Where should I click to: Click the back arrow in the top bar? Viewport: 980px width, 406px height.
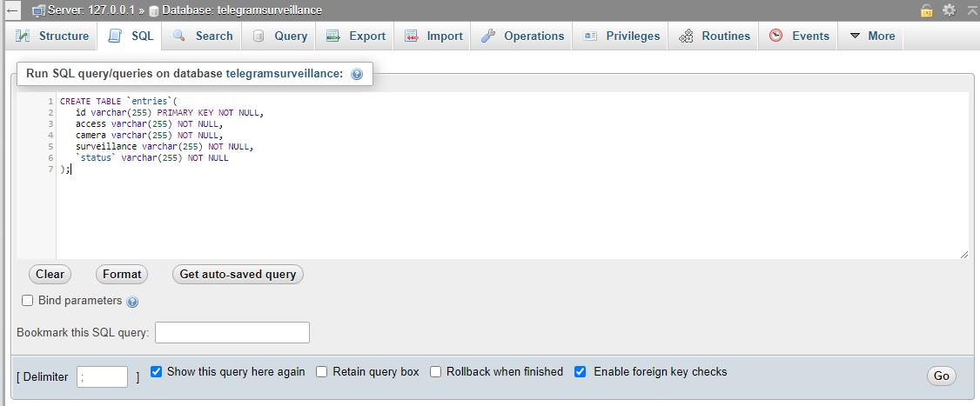coord(11,10)
